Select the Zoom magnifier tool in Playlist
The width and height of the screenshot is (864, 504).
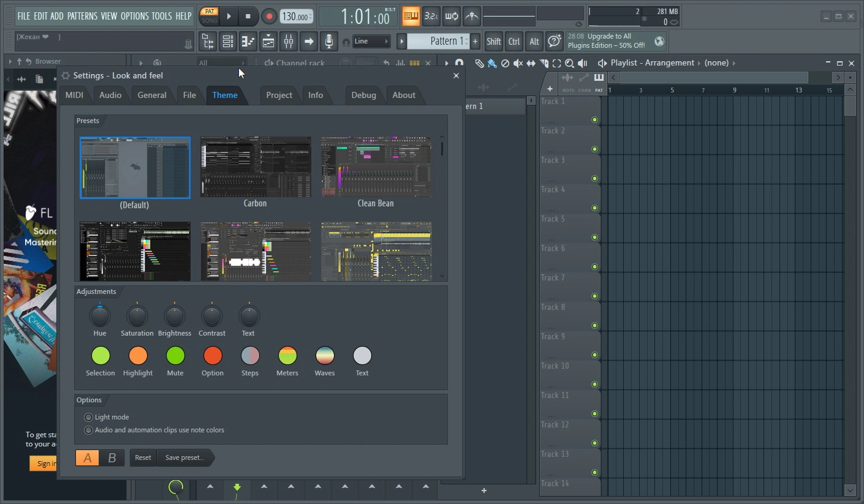point(569,63)
